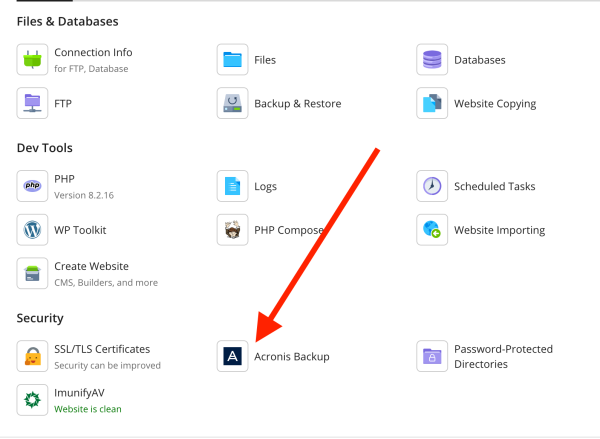Click the Acronis Backup icon
This screenshot has width=600, height=439.
[233, 356]
